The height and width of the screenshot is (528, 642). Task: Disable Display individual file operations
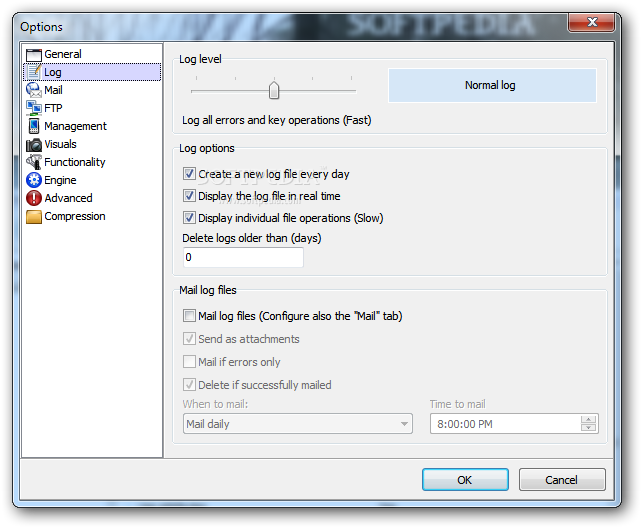tap(189, 218)
